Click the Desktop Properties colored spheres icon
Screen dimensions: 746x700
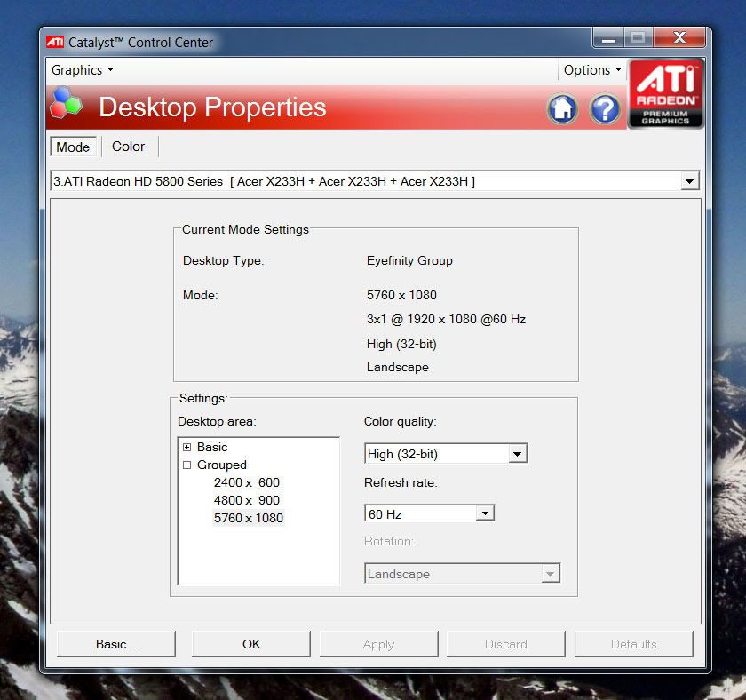pos(66,103)
